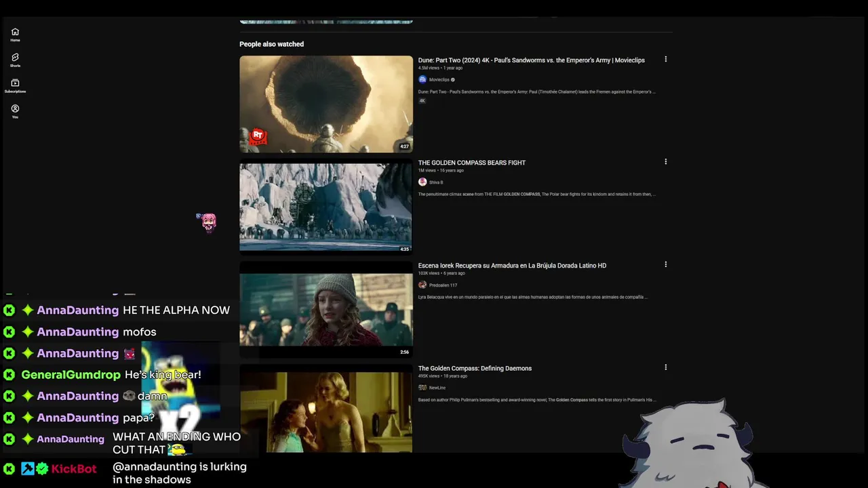The width and height of the screenshot is (868, 488).
Task: Play the Golden Compass Defining Daemons thumbnail
Action: pyautogui.click(x=325, y=409)
